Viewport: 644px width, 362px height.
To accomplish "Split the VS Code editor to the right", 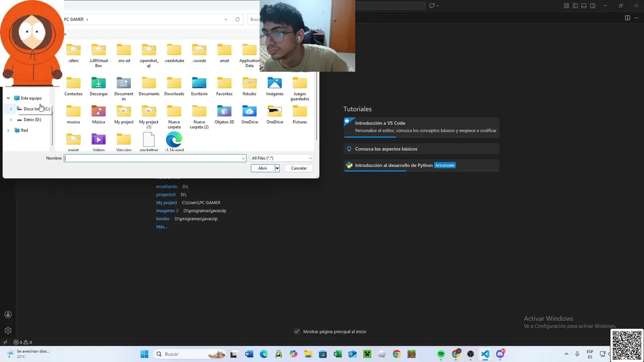I will point(627,18).
